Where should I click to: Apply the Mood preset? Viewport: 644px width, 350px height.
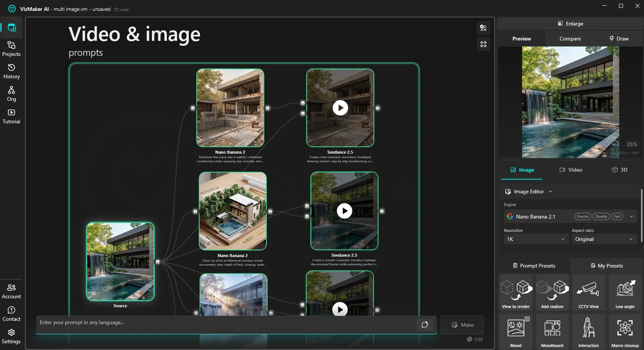tap(516, 332)
